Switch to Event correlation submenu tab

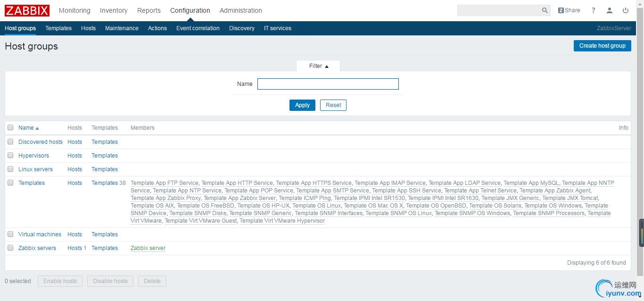198,28
